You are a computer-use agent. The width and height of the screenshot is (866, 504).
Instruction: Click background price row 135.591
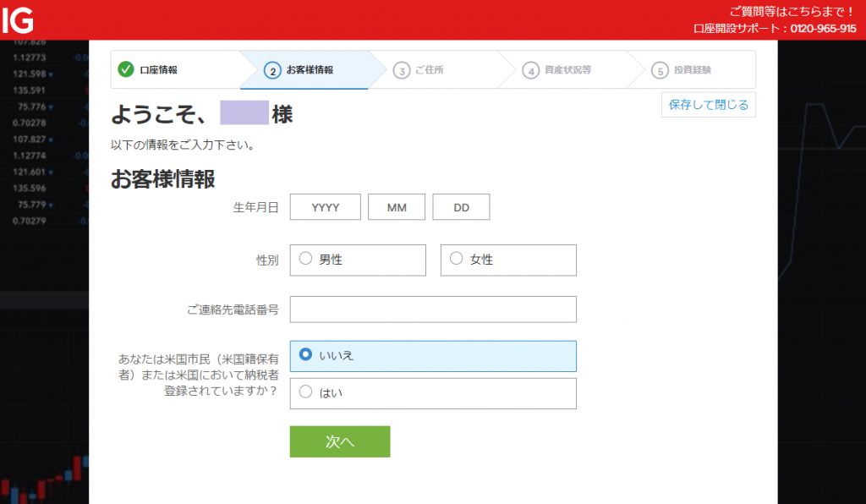pos(30,90)
